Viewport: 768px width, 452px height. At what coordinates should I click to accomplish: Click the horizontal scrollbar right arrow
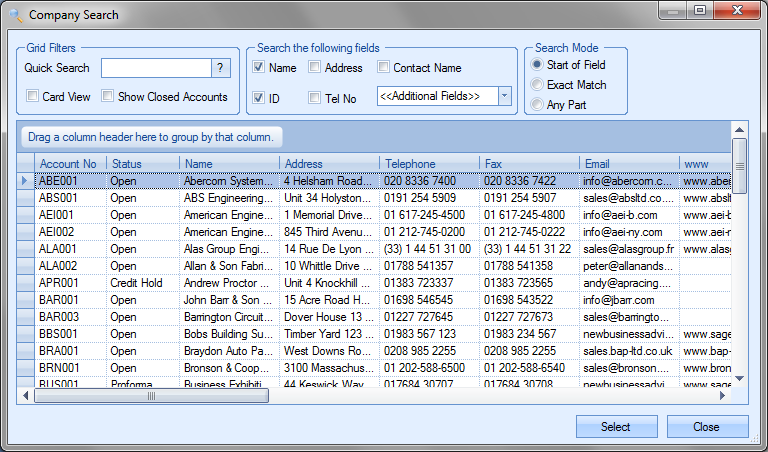coord(724,396)
